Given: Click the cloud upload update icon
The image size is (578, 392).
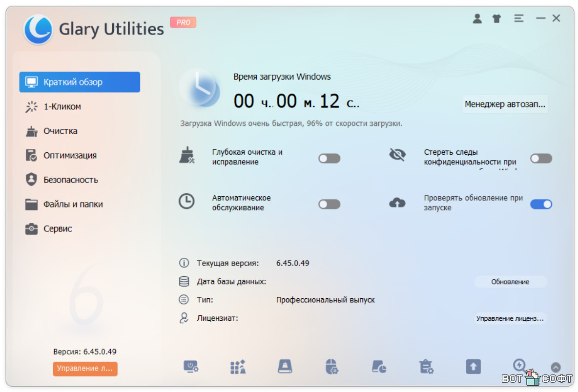Looking at the screenshot, I should point(397,203).
